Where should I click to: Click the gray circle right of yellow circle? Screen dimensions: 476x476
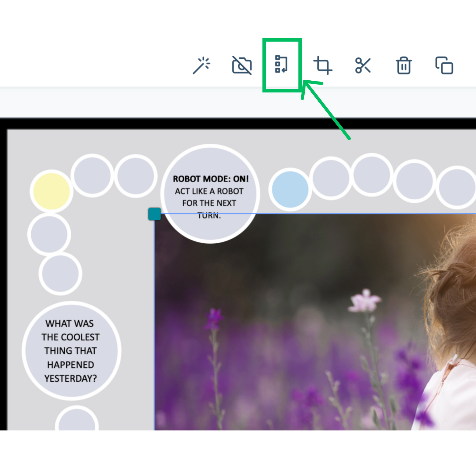[92, 176]
